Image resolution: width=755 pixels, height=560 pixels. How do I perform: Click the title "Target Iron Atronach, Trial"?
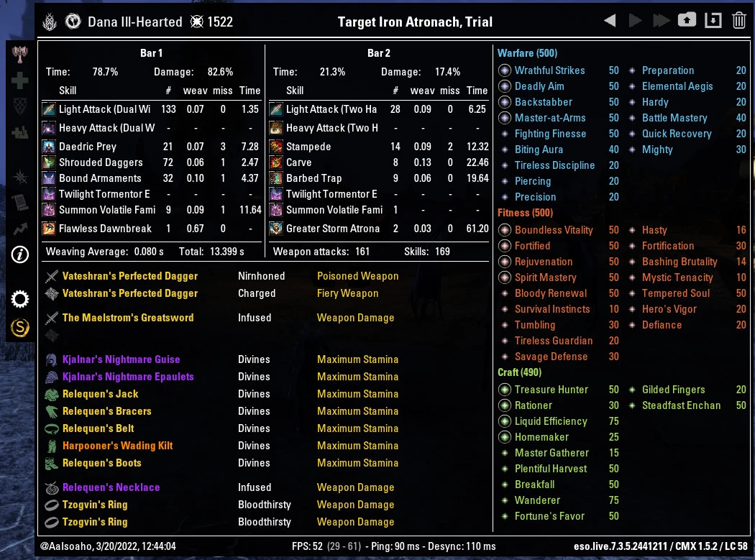tap(415, 22)
